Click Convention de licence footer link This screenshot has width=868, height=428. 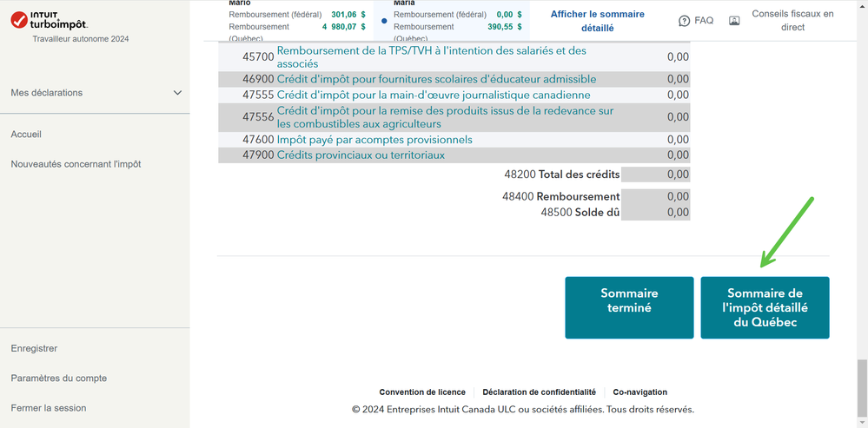(x=422, y=392)
